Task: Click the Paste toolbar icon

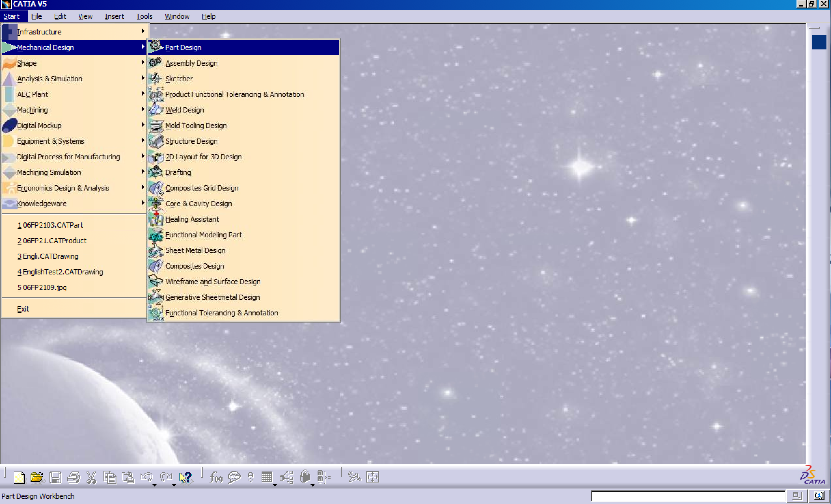Action: coord(128,477)
